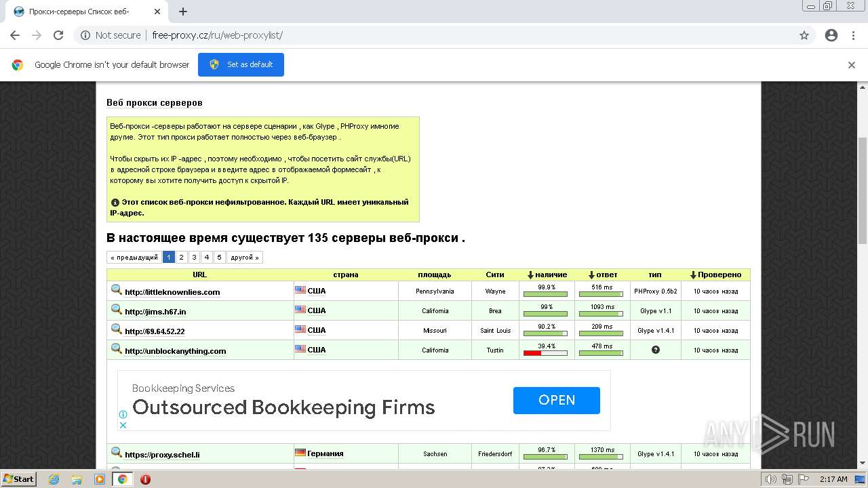The width and height of the screenshot is (868, 488).
Task: Go back with browser back arrow
Action: pyautogui.click(x=15, y=35)
